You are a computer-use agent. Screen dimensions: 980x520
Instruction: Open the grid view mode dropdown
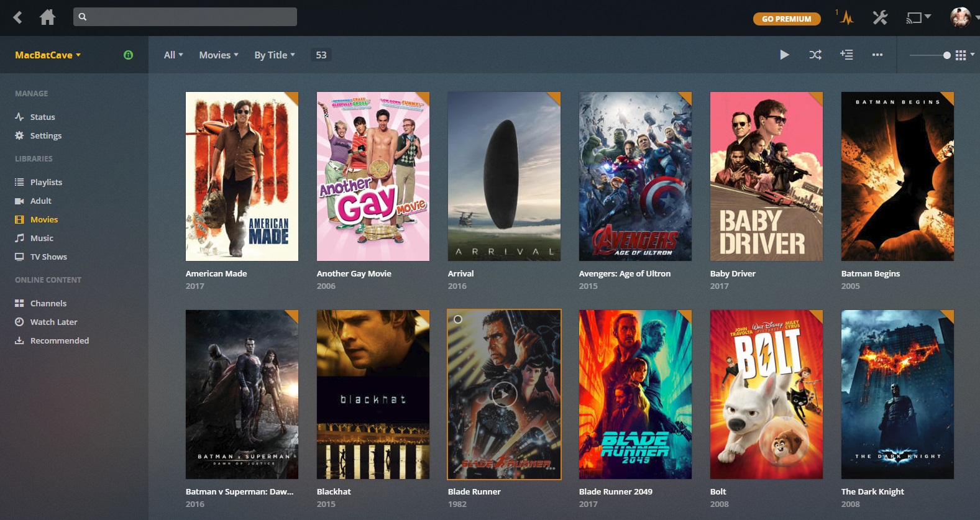point(964,55)
